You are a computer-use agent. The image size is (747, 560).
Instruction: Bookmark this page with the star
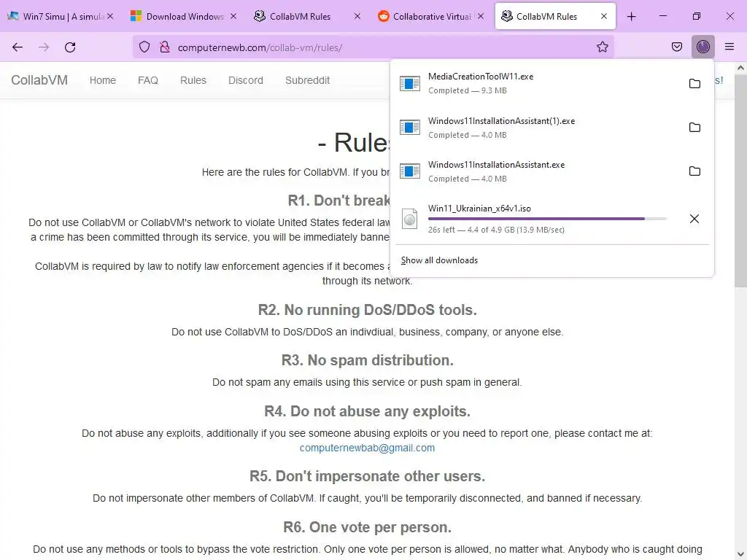tap(602, 47)
